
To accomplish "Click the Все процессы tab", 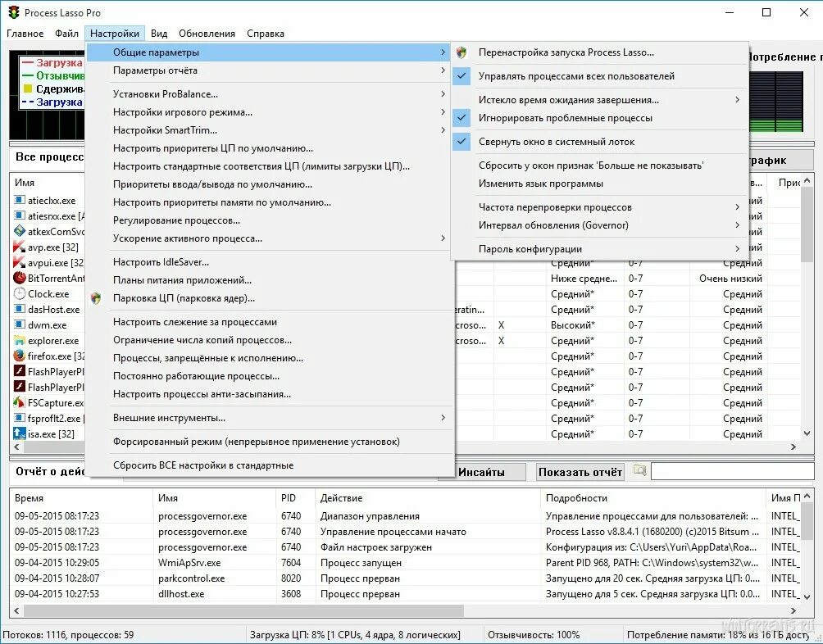I will coord(49,156).
